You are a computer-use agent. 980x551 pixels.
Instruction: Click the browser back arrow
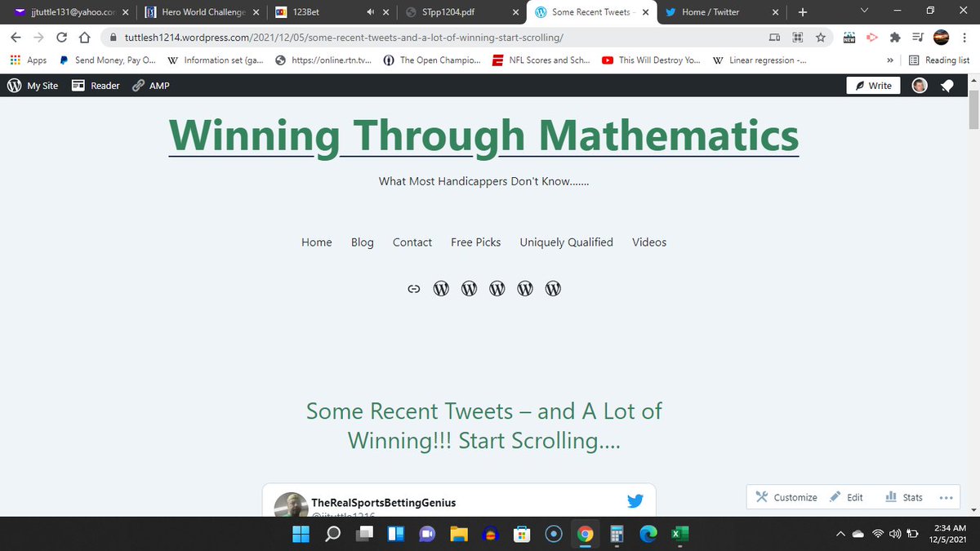(16, 38)
